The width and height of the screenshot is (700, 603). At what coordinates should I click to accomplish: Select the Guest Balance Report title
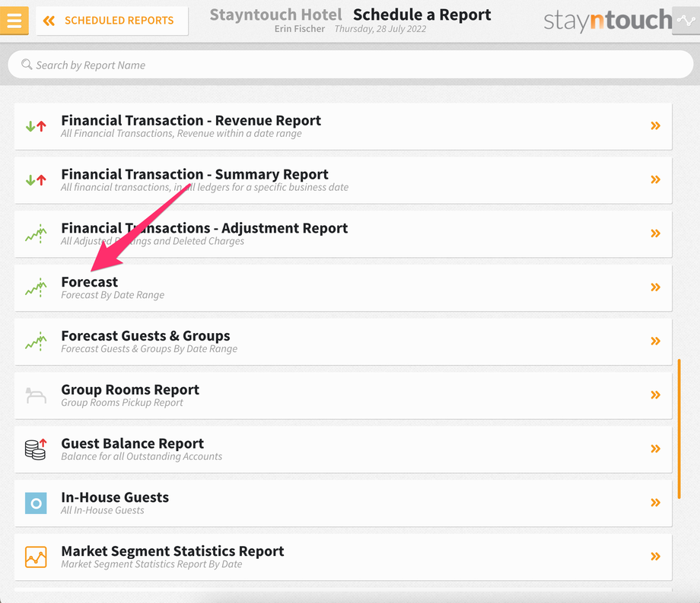pyautogui.click(x=132, y=443)
